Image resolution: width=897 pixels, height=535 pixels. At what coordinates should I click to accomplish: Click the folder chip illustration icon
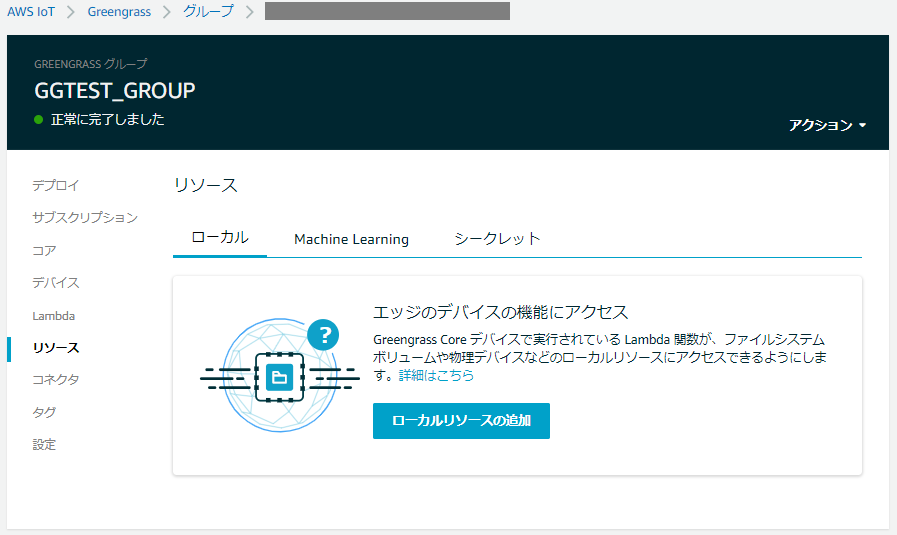point(279,377)
